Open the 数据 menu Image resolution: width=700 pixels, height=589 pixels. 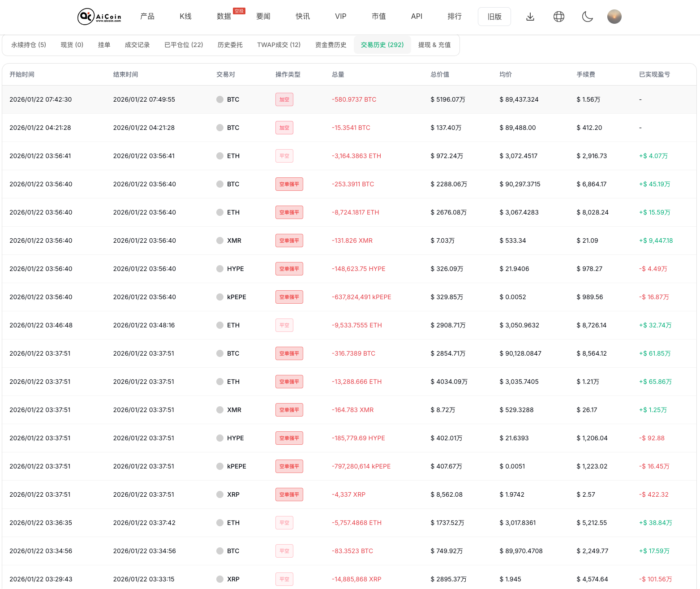[223, 17]
